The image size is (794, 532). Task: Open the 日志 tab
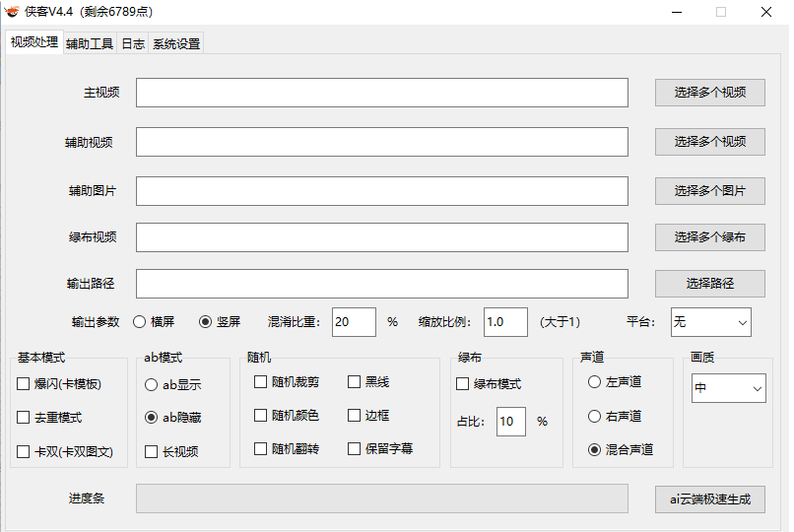133,44
